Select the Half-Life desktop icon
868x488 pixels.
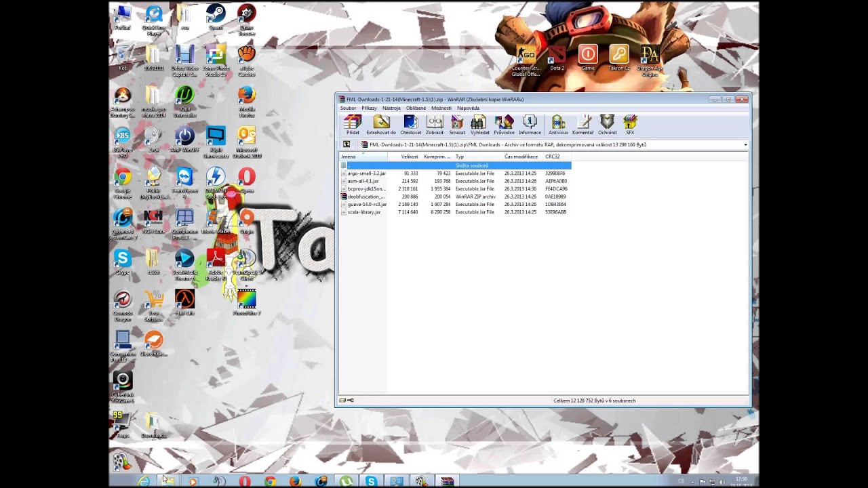click(184, 303)
